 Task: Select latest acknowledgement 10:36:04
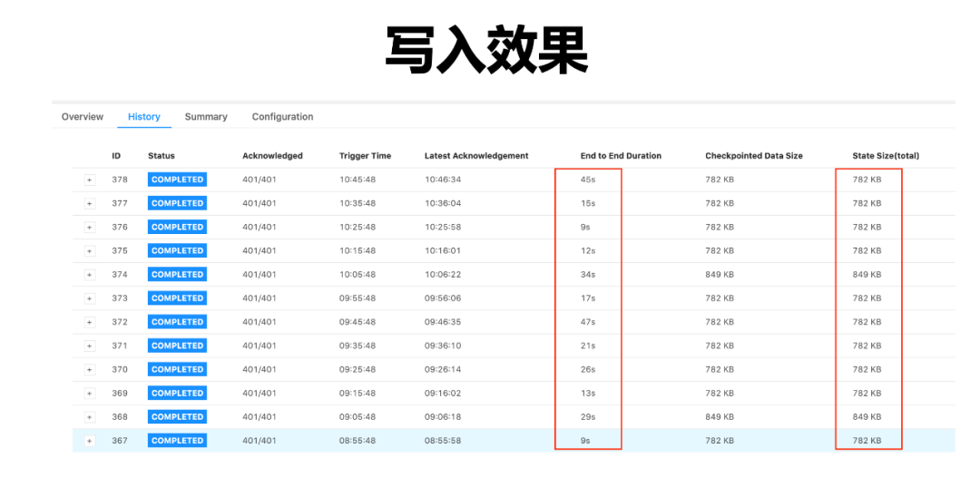click(x=443, y=203)
